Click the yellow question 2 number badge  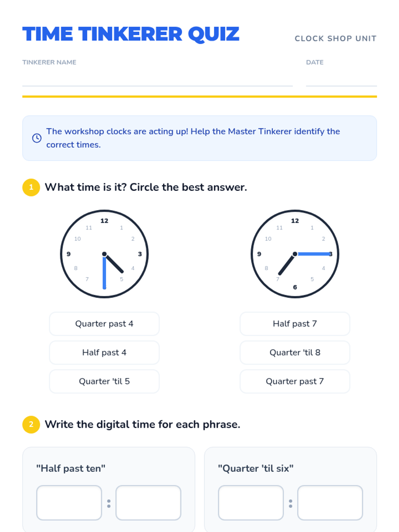coord(31,424)
